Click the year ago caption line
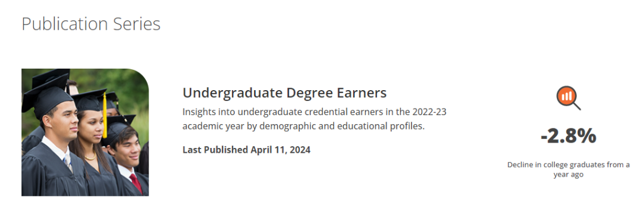The image size is (644, 216). [x=568, y=174]
